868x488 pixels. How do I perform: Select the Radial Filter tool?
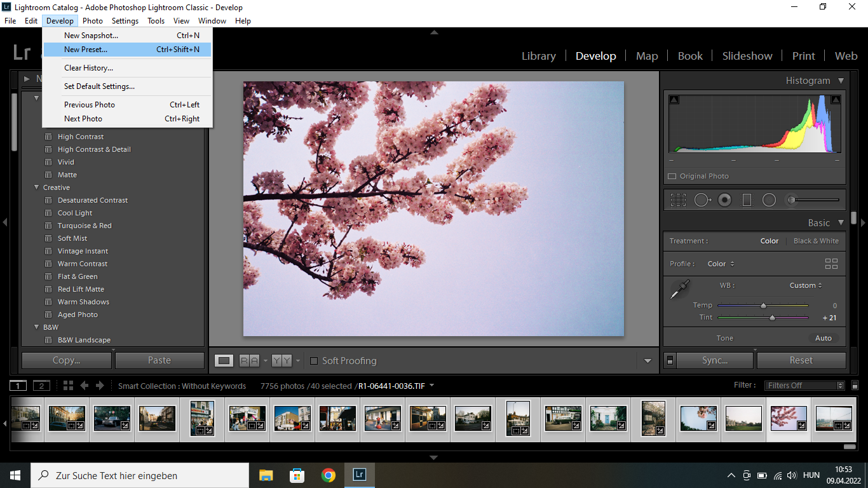[769, 200]
